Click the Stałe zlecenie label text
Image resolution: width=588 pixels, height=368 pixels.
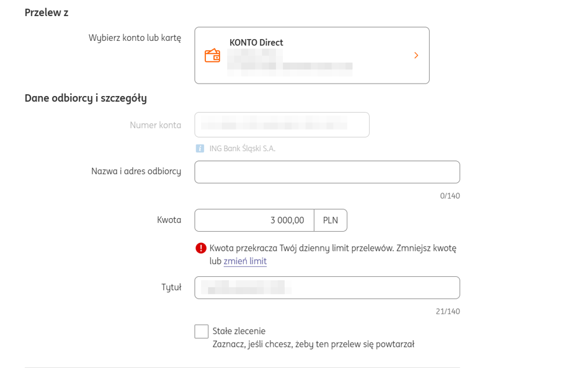pyautogui.click(x=239, y=331)
